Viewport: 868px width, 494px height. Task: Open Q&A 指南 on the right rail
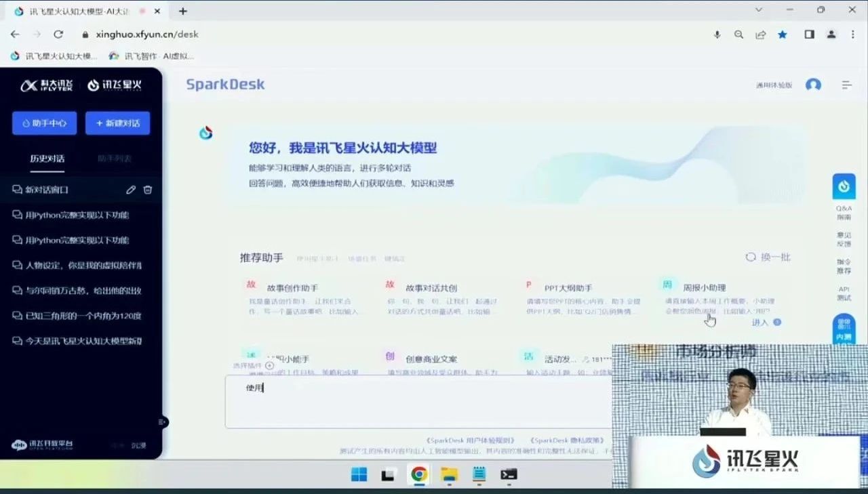[x=844, y=213]
